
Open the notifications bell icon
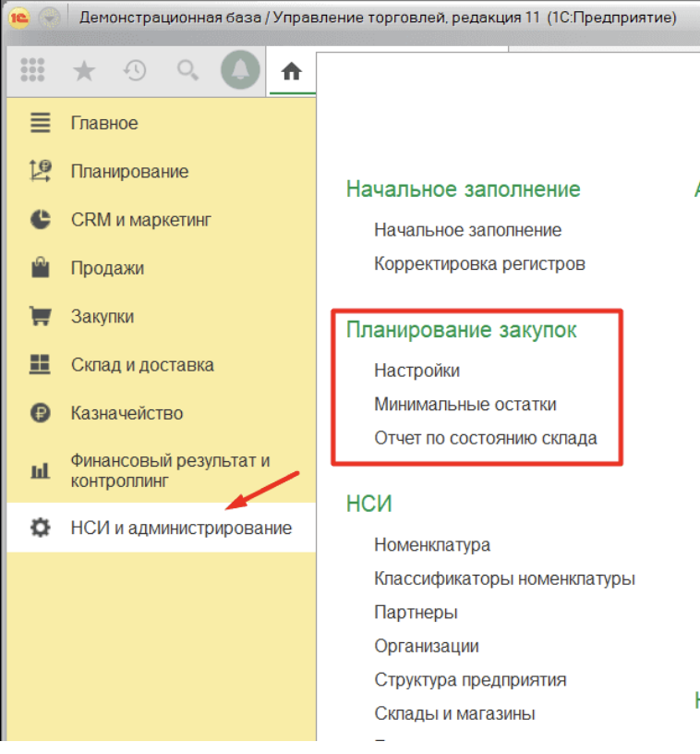(240, 71)
